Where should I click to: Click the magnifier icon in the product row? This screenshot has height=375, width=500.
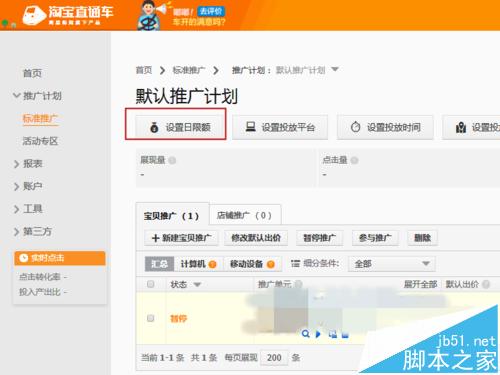click(305, 334)
